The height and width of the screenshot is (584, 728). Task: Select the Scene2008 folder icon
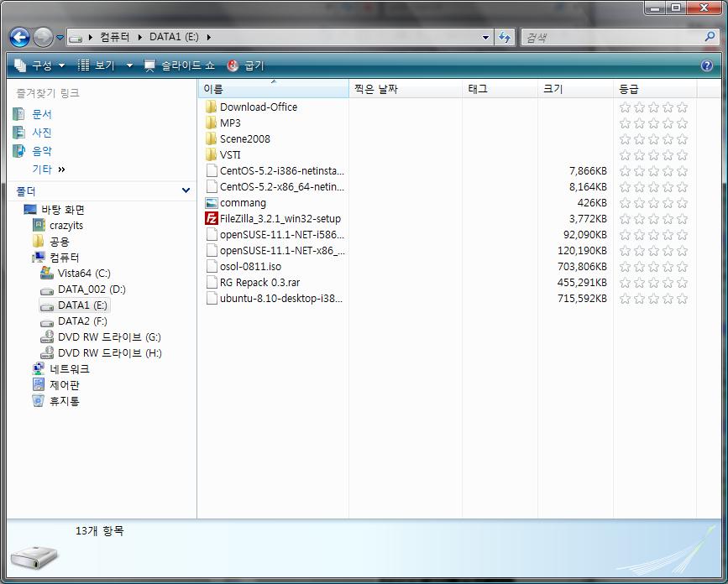click(212, 138)
